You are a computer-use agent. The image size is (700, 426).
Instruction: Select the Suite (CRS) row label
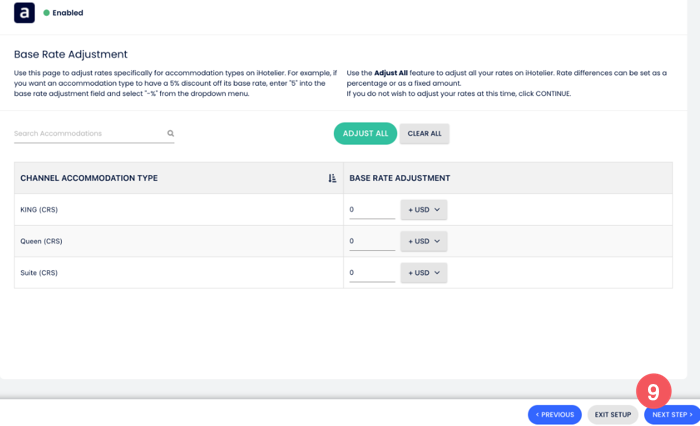pyautogui.click(x=39, y=273)
